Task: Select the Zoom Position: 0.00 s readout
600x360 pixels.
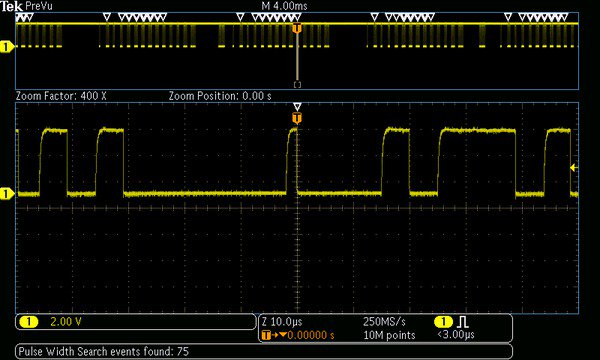Action: click(220, 96)
